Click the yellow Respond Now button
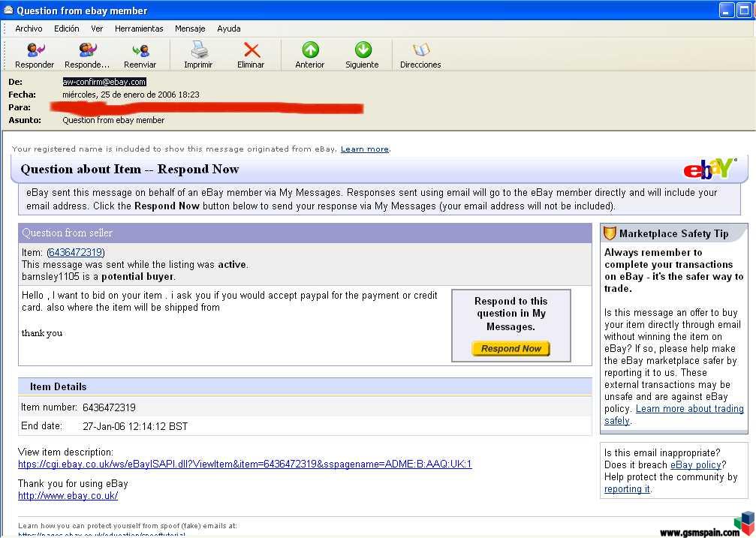756x538 pixels. (x=511, y=349)
